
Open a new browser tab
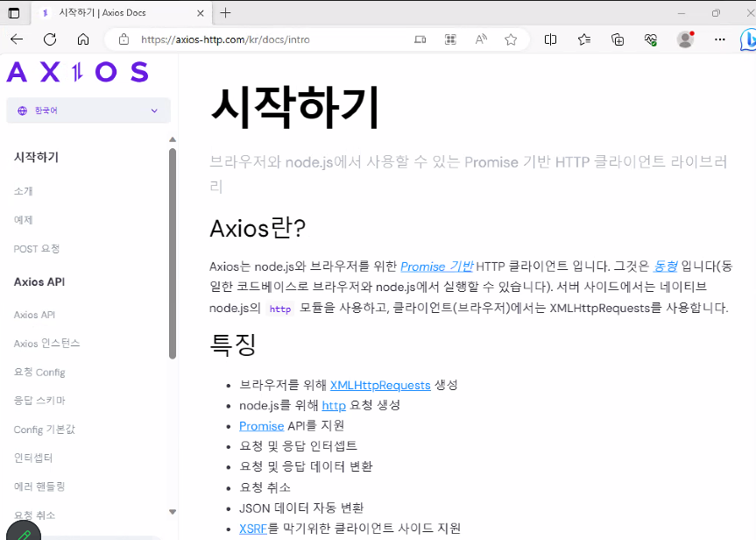click(226, 13)
